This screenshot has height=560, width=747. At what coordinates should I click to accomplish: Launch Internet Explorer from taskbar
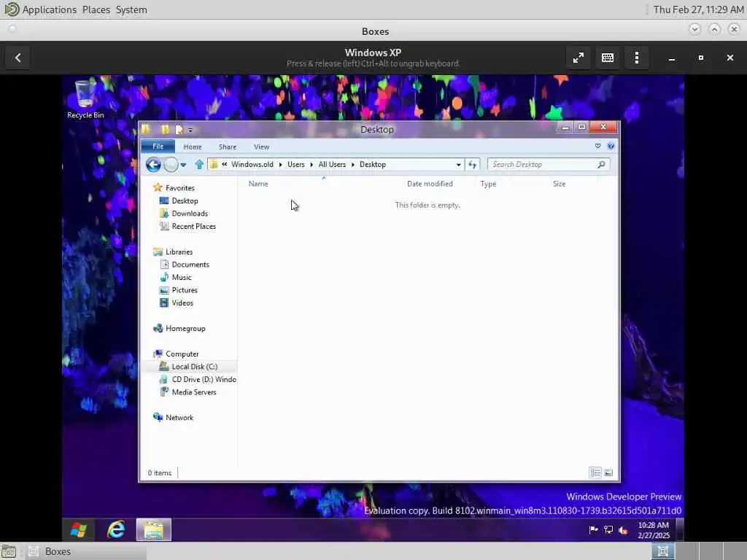pos(116,529)
